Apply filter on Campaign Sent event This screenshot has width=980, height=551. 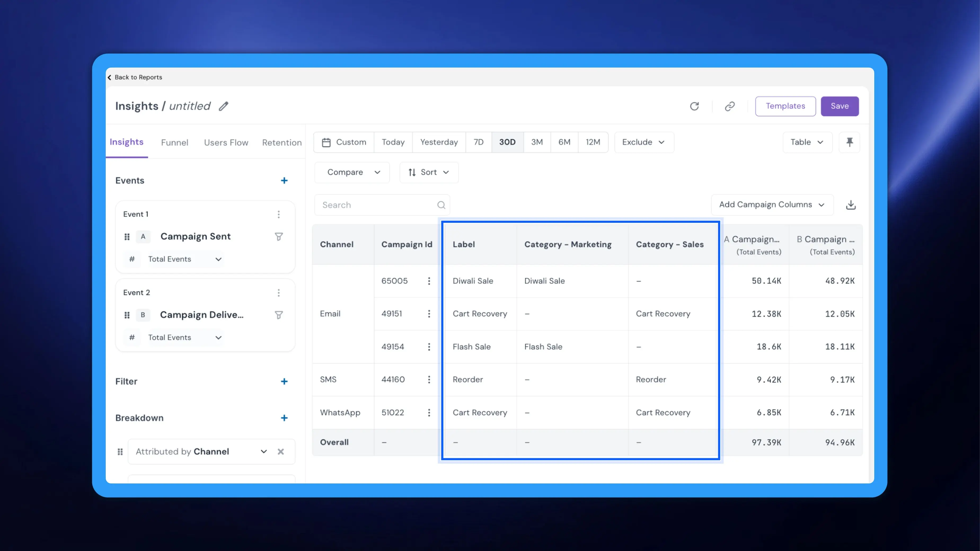(x=279, y=237)
